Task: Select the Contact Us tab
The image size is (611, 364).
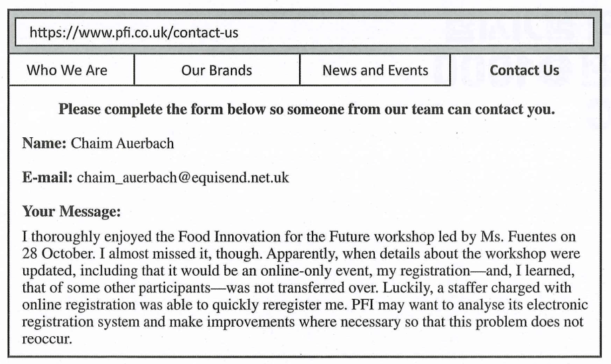Action: [x=524, y=70]
